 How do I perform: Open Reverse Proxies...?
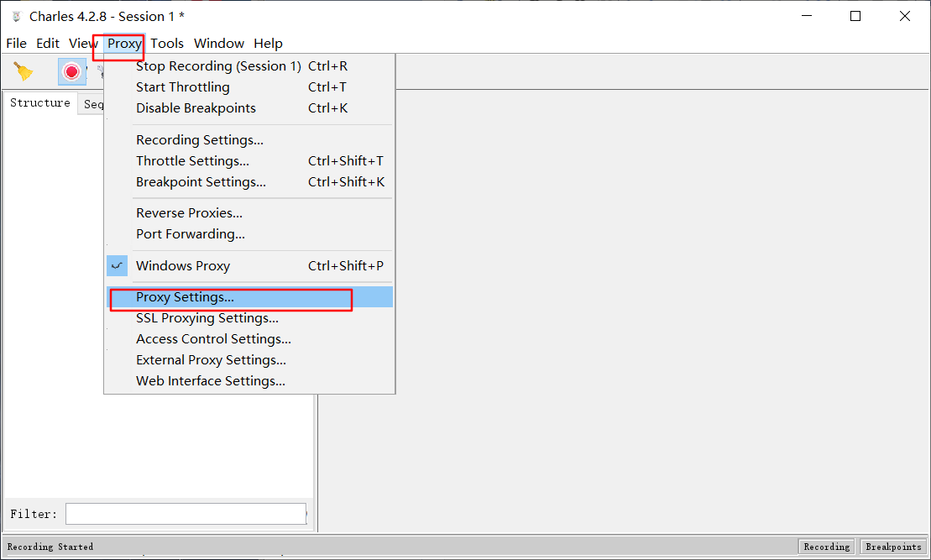pyautogui.click(x=249, y=212)
